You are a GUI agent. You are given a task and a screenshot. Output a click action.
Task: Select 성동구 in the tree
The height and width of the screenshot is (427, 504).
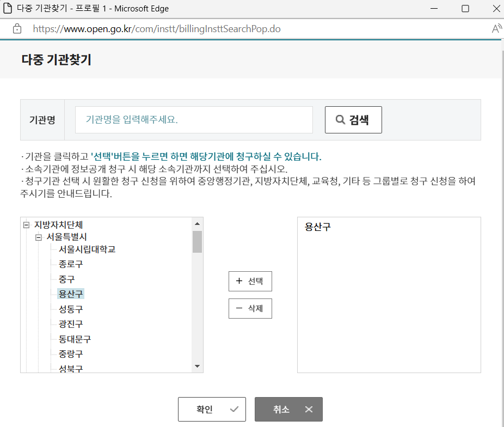click(x=71, y=309)
